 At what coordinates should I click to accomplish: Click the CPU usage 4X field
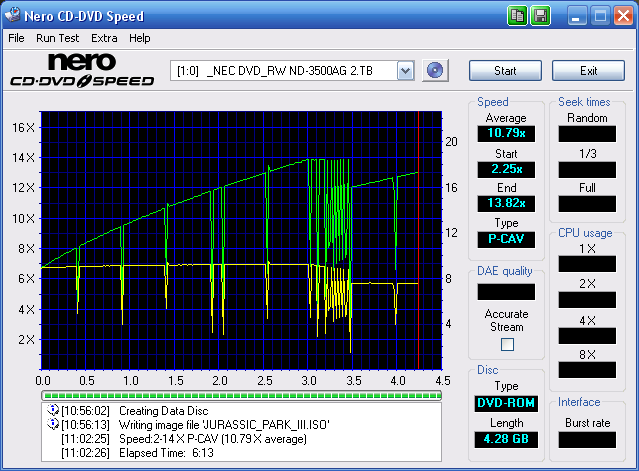pos(587,336)
